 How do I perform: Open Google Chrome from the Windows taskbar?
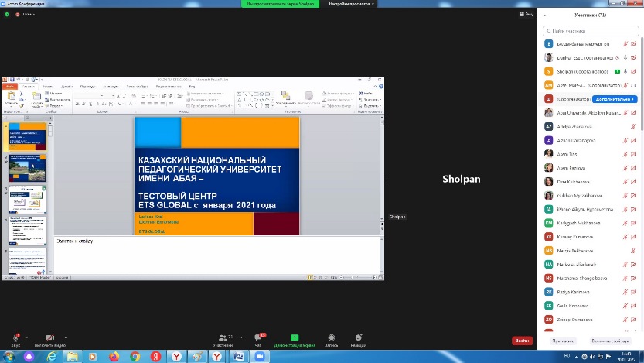[x=135, y=356]
